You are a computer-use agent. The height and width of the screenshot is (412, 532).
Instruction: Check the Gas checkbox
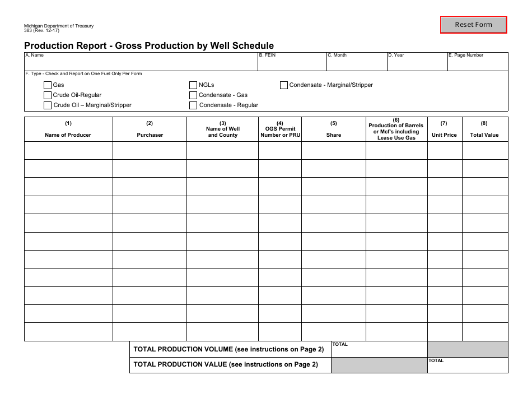coord(48,85)
